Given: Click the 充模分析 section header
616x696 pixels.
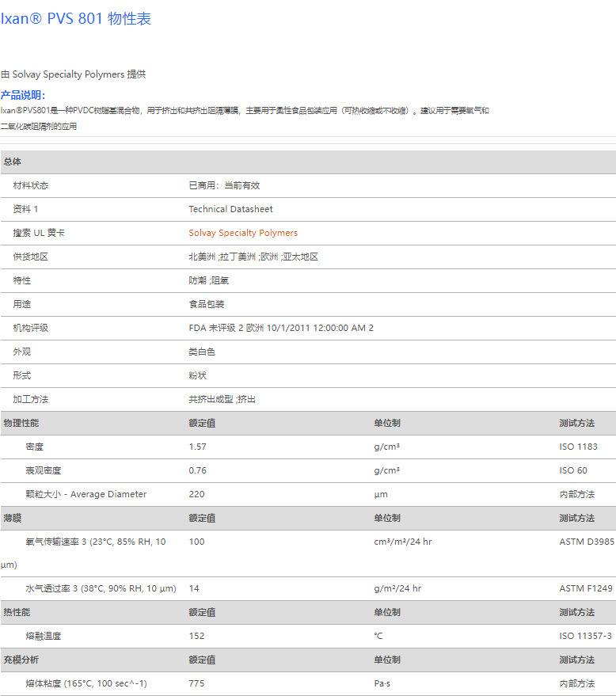Looking at the screenshot, I should coord(21,660).
